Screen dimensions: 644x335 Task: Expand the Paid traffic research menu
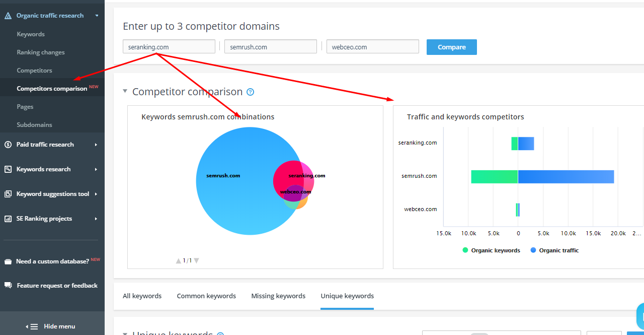[96, 145]
